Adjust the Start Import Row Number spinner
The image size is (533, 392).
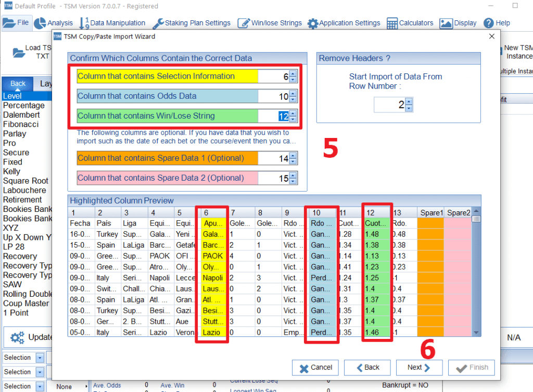pyautogui.click(x=409, y=105)
